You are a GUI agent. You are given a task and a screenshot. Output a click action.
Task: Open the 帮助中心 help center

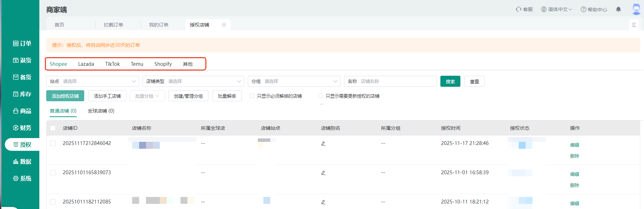[x=594, y=9]
